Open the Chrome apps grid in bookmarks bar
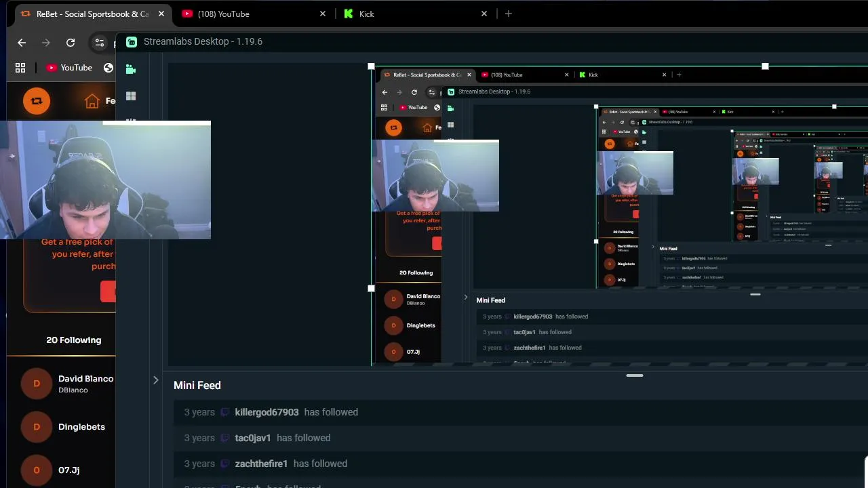Viewport: 868px width, 488px height. (x=20, y=68)
